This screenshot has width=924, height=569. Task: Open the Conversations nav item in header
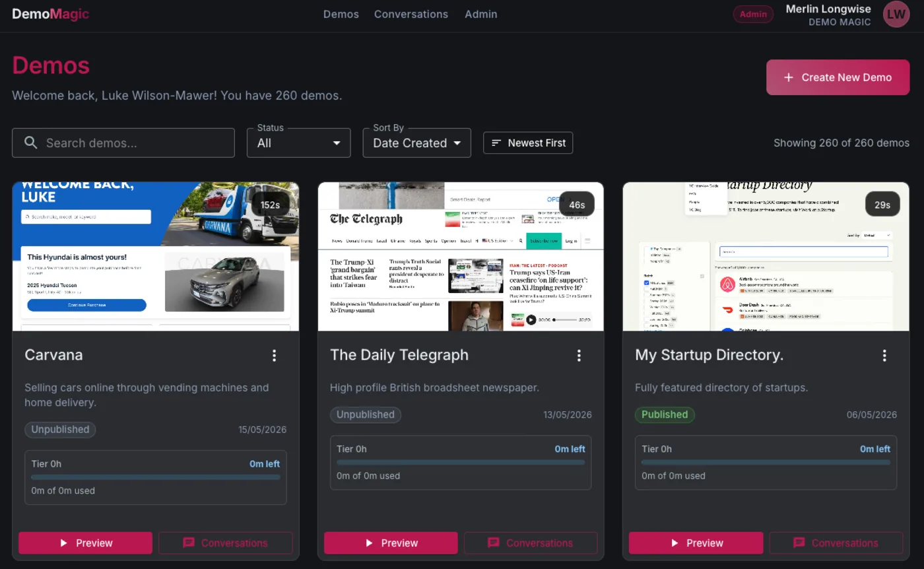click(x=411, y=14)
